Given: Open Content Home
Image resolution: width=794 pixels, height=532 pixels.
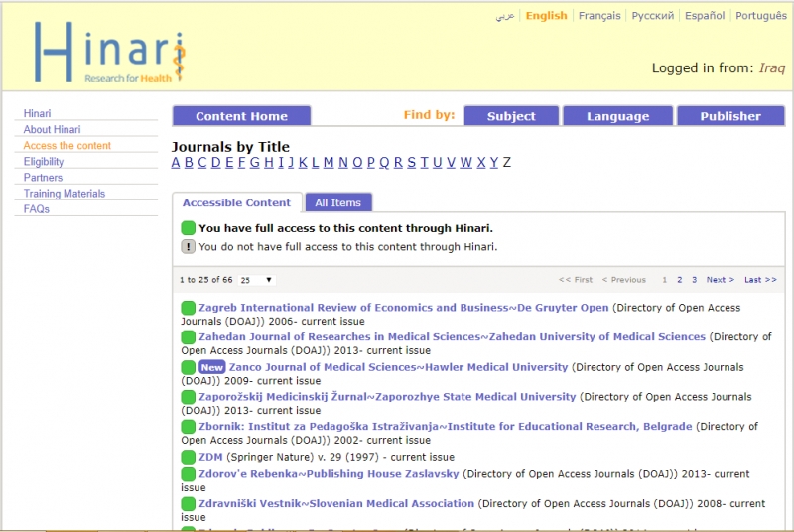Looking at the screenshot, I should (x=241, y=116).
